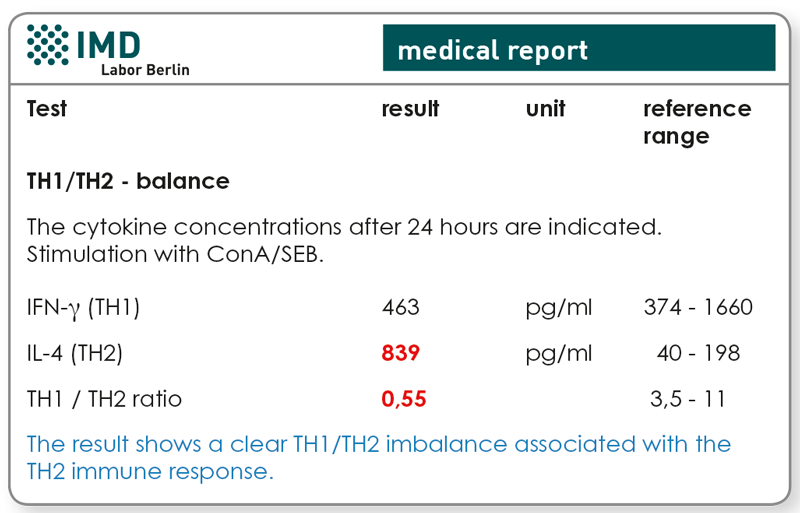Screen dimensions: 800x513
Task: Click the red IL-4 result 839
Action: click(401, 353)
